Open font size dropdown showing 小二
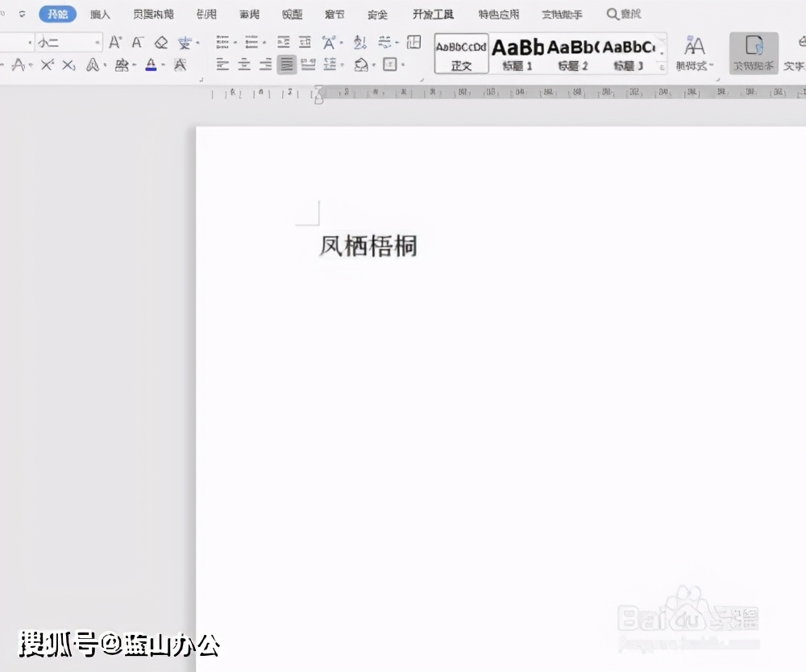The image size is (806, 672). click(69, 42)
